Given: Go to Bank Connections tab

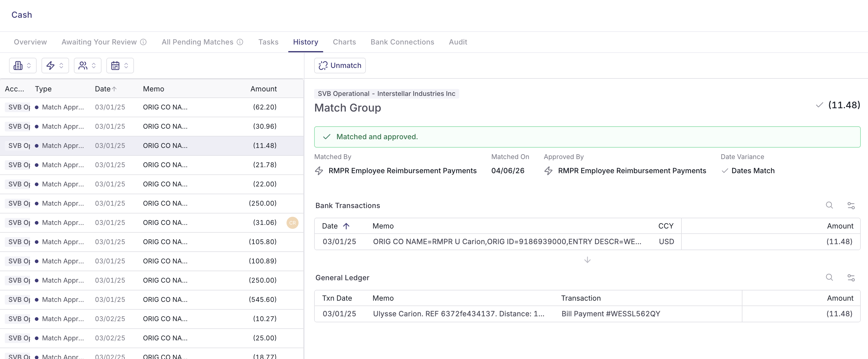Looking at the screenshot, I should coord(402,42).
